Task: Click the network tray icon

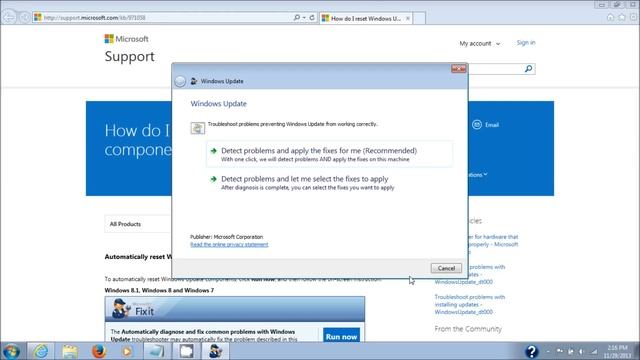Action: [x=594, y=351]
